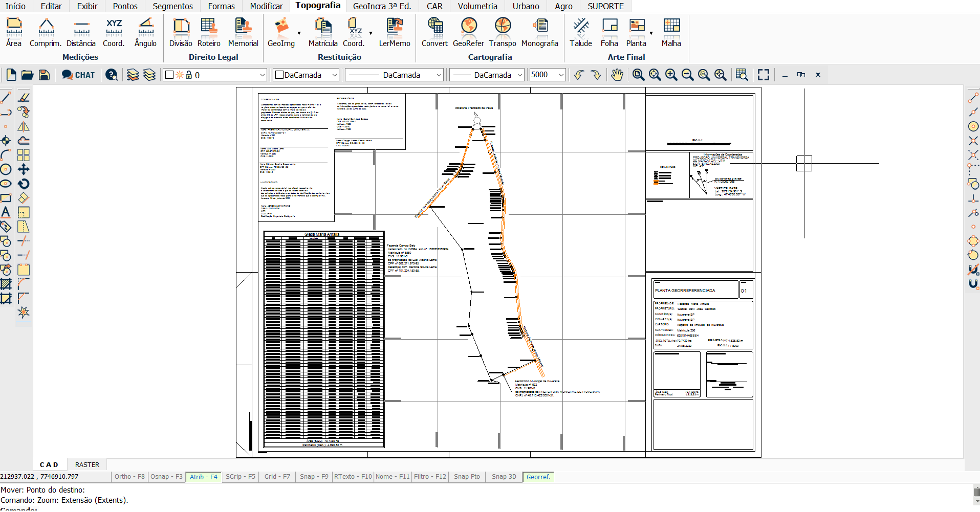Zoom out of the drawing
Screen dimensions: 980x512
[687, 75]
